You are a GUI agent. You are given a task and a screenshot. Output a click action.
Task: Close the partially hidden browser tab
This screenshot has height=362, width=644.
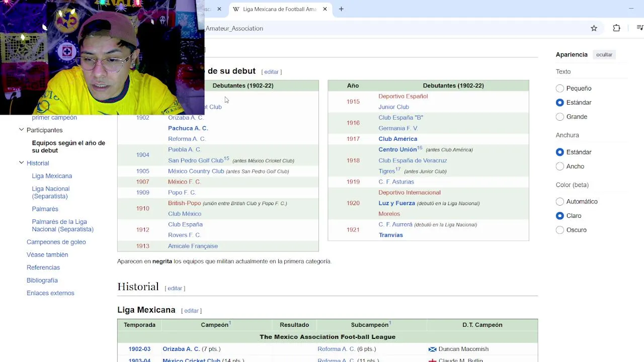(219, 9)
